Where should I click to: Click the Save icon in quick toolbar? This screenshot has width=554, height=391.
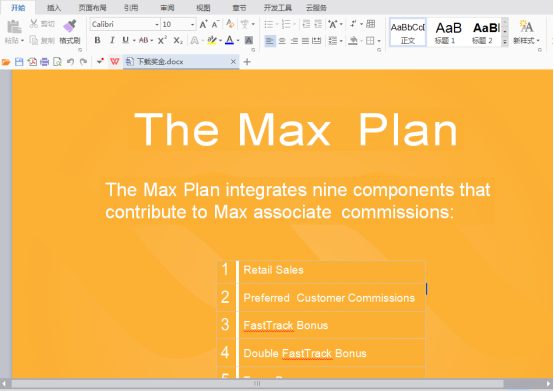click(19, 62)
